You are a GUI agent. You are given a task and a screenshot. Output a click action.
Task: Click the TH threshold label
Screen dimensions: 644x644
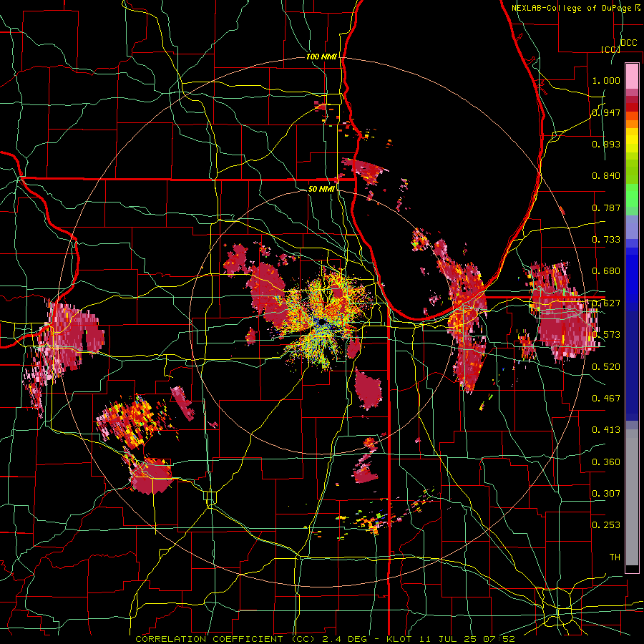615,557
